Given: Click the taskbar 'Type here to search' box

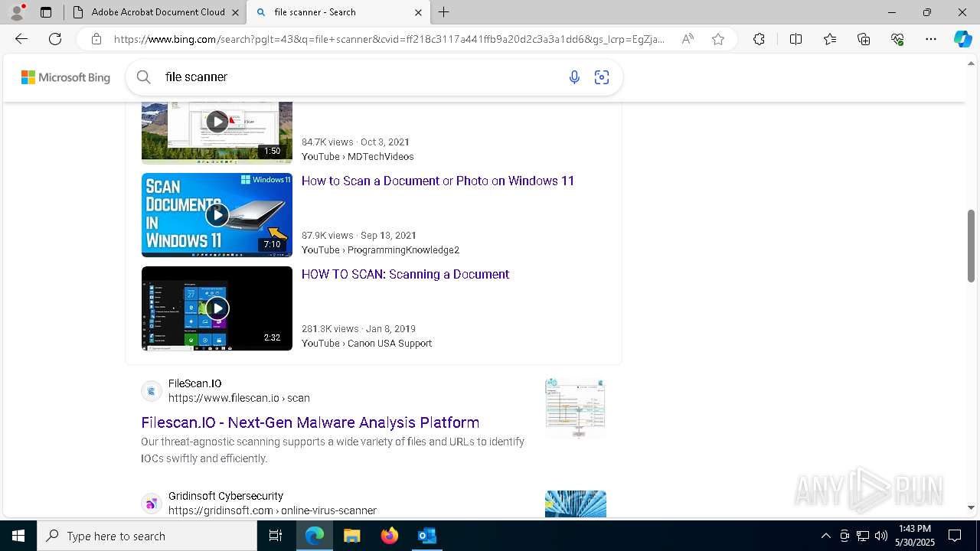Looking at the screenshot, I should 147,536.
